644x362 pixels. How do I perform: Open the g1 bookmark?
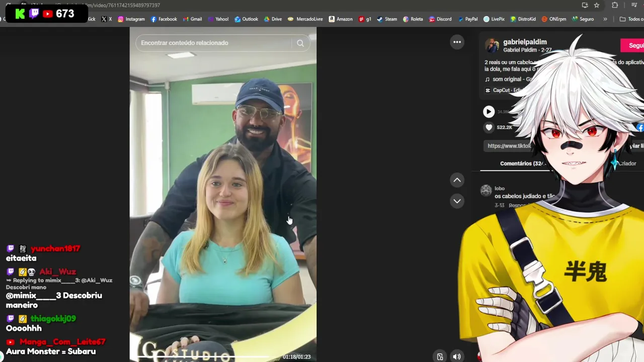[x=365, y=19]
